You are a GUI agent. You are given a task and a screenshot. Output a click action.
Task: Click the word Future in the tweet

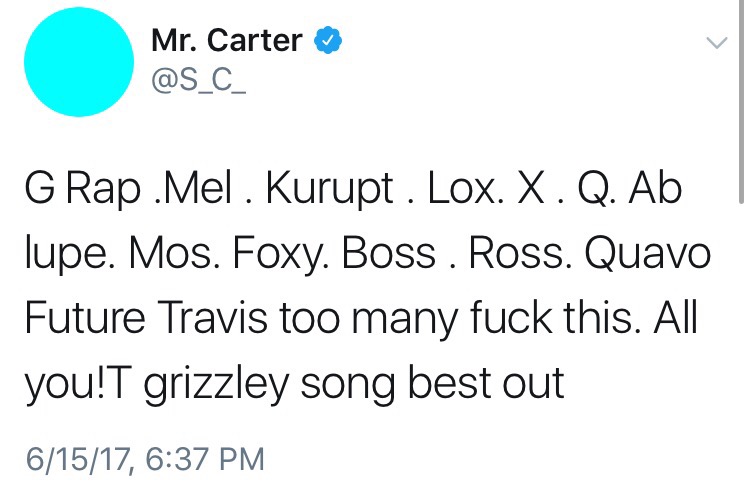[x=85, y=318]
